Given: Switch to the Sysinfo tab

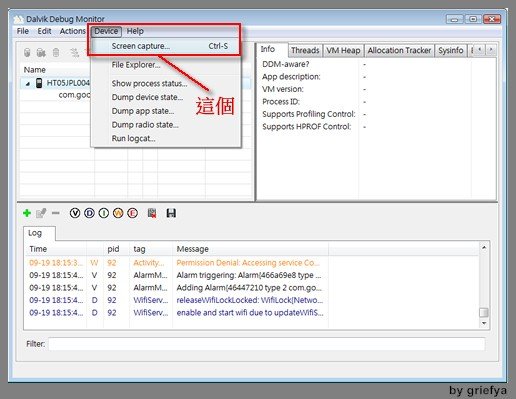Looking at the screenshot, I should [x=451, y=50].
